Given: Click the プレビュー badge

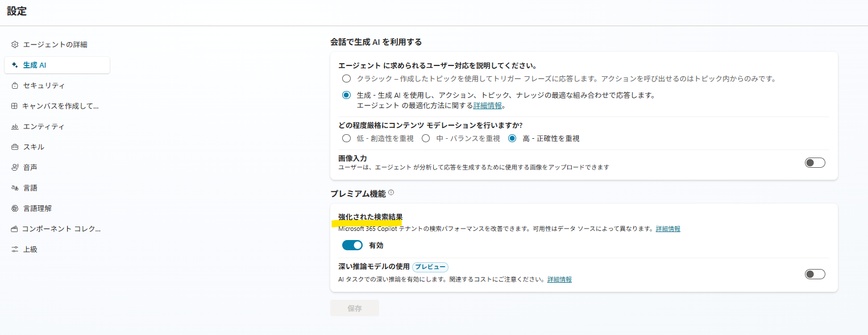Looking at the screenshot, I should [430, 267].
